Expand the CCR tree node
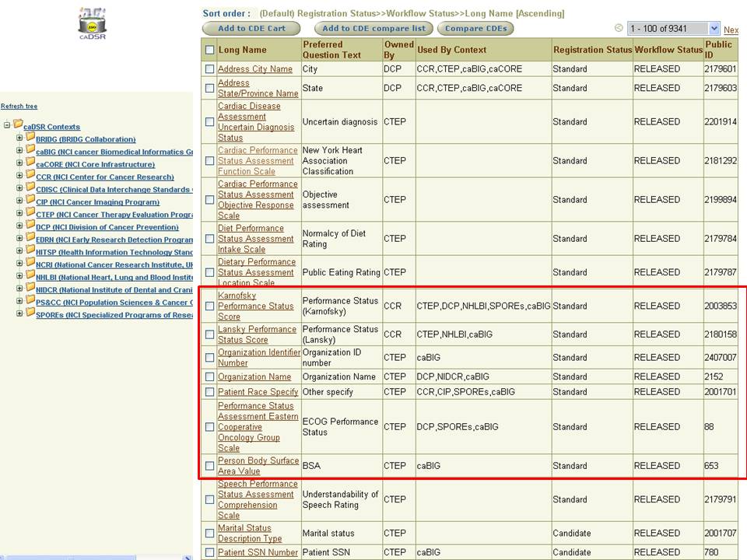The width and height of the screenshot is (747, 560). 19,175
